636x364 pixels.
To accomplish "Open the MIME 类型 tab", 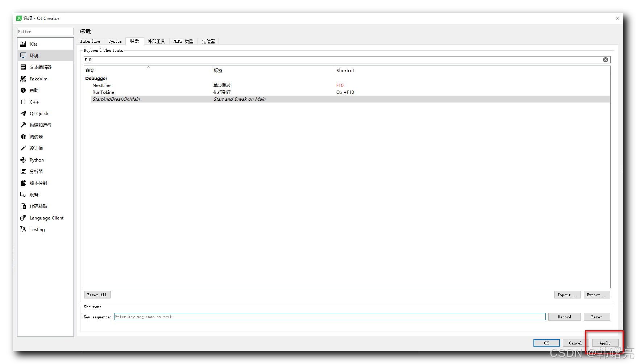I will point(183,41).
